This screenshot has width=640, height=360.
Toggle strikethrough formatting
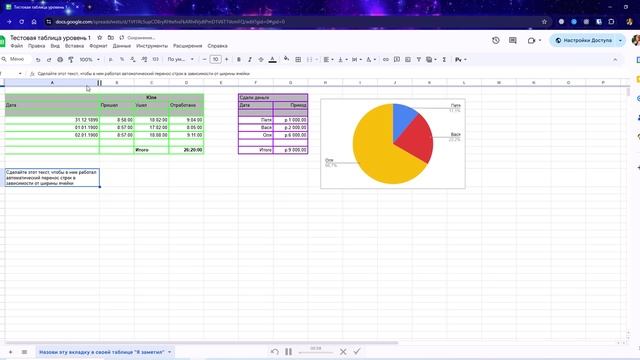[261, 60]
